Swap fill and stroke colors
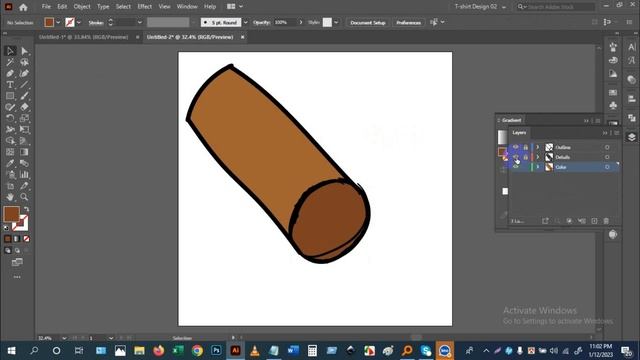This screenshot has width=640, height=360. coord(26,209)
